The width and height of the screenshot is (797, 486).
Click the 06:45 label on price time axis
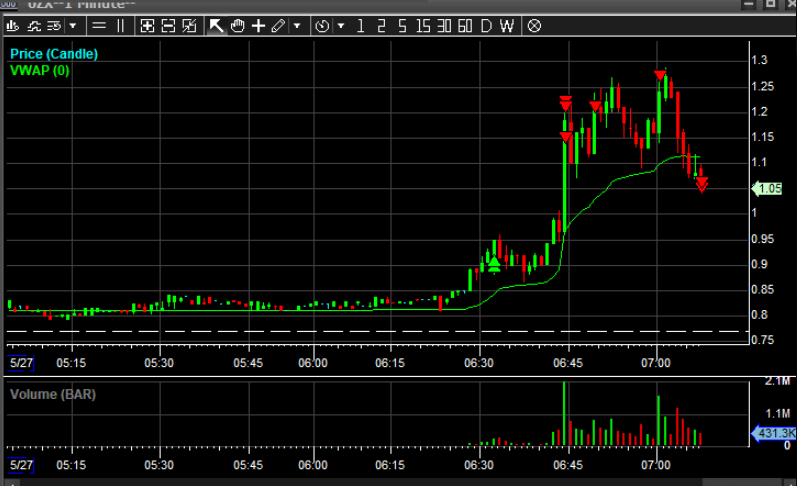click(568, 363)
